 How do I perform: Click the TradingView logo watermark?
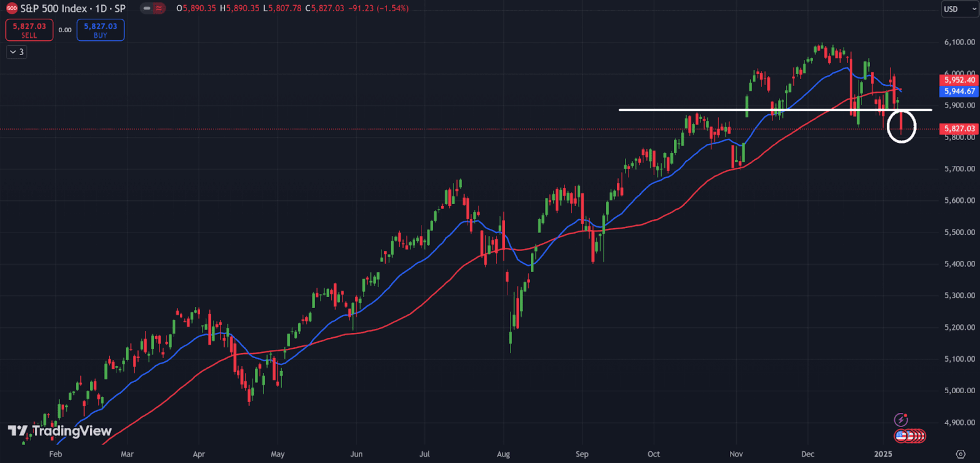click(x=60, y=431)
